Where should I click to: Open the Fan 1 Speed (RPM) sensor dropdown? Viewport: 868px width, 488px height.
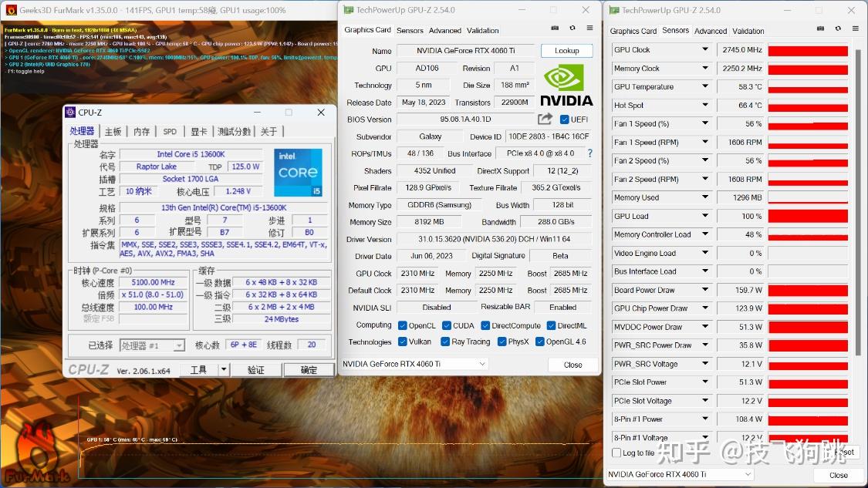[x=704, y=142]
